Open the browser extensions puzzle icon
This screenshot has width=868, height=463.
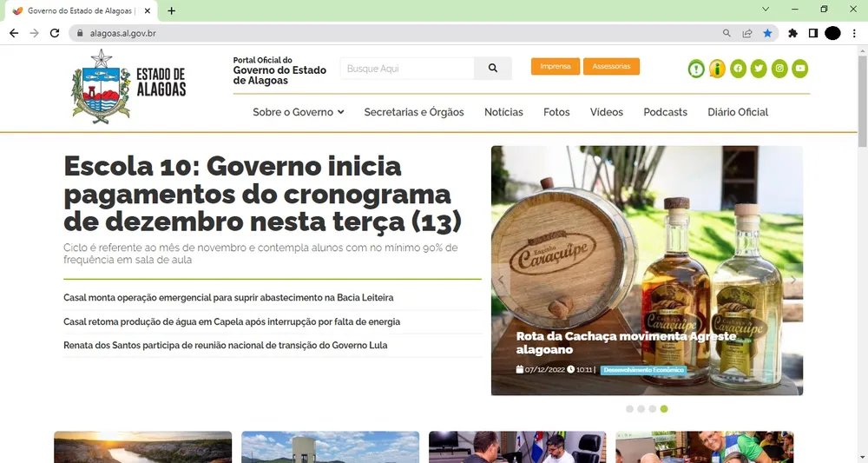(x=792, y=33)
